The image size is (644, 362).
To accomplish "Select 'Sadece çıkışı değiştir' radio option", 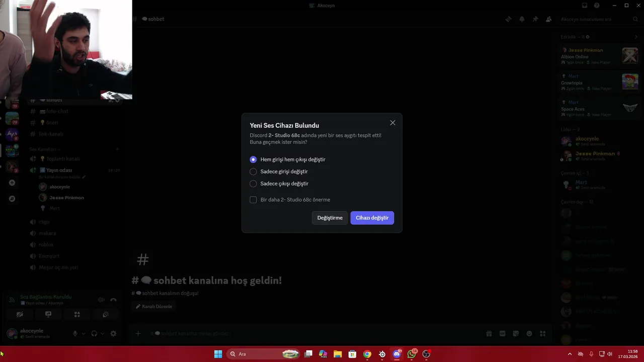I will tap(279, 184).
